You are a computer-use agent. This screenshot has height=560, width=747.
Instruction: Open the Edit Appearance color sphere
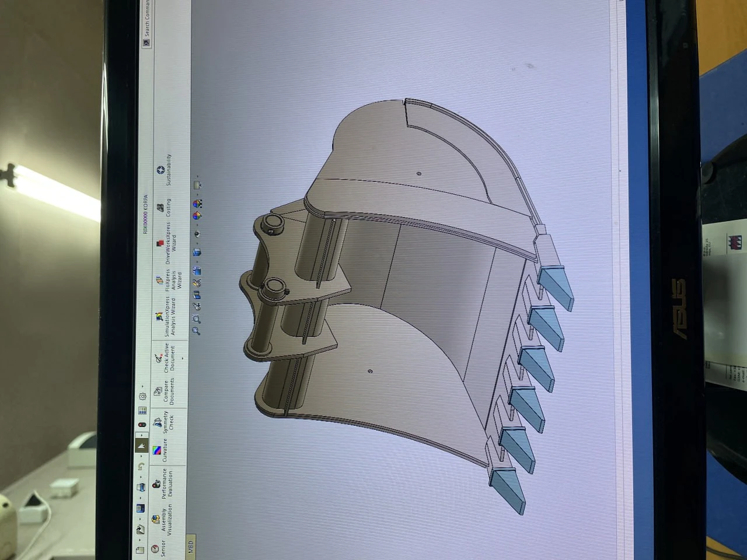(x=197, y=215)
